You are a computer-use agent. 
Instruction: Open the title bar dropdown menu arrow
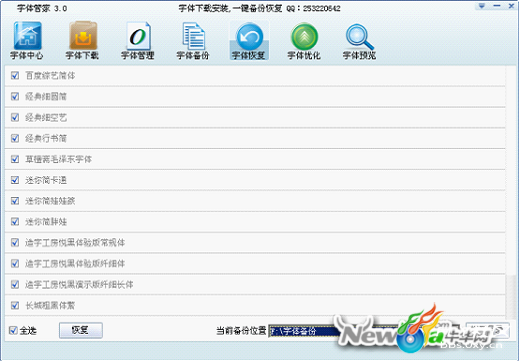click(x=481, y=6)
